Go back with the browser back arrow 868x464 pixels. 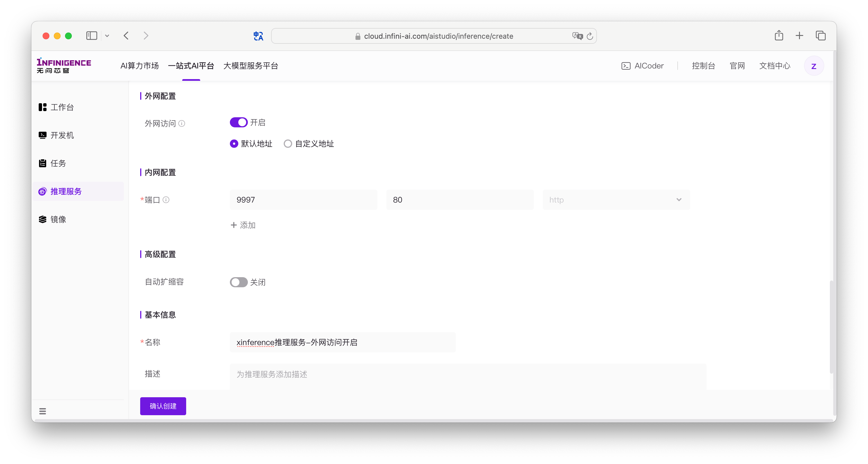click(x=126, y=36)
